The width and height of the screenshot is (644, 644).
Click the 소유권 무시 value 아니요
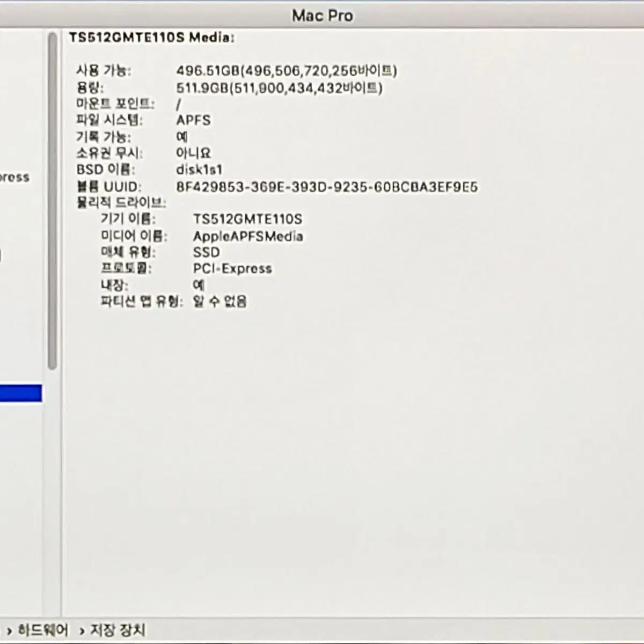[193, 153]
